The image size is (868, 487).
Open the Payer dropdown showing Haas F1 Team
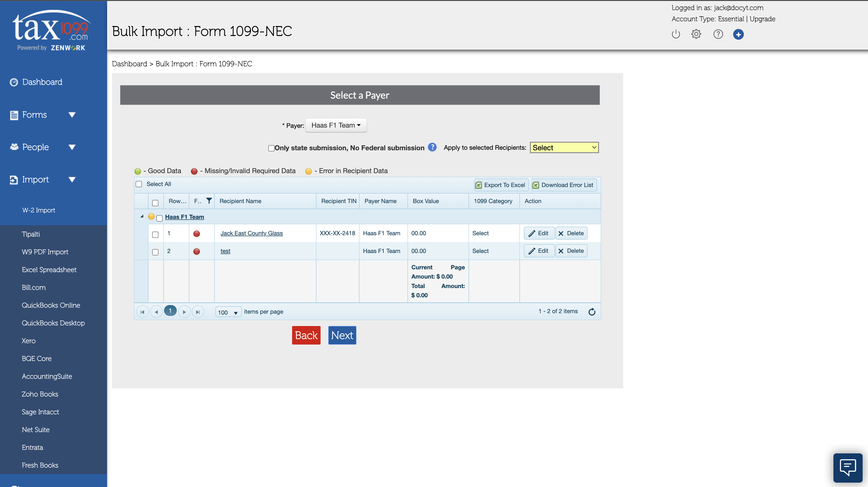point(336,125)
